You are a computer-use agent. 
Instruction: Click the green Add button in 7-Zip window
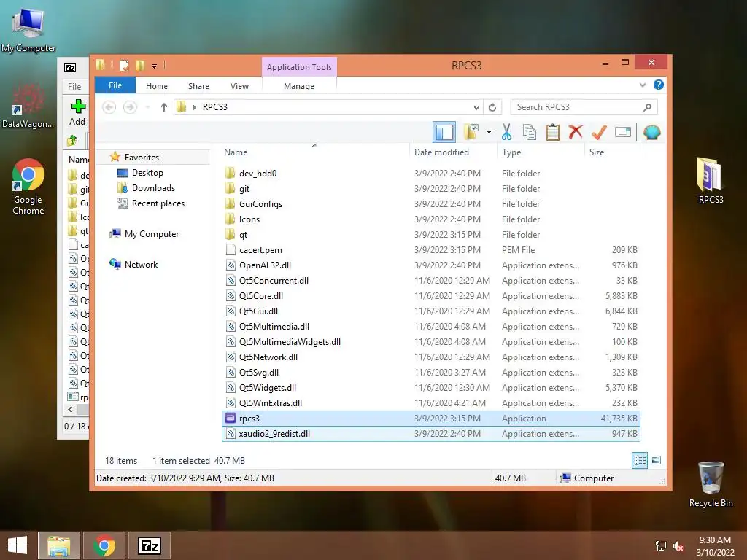click(x=77, y=112)
